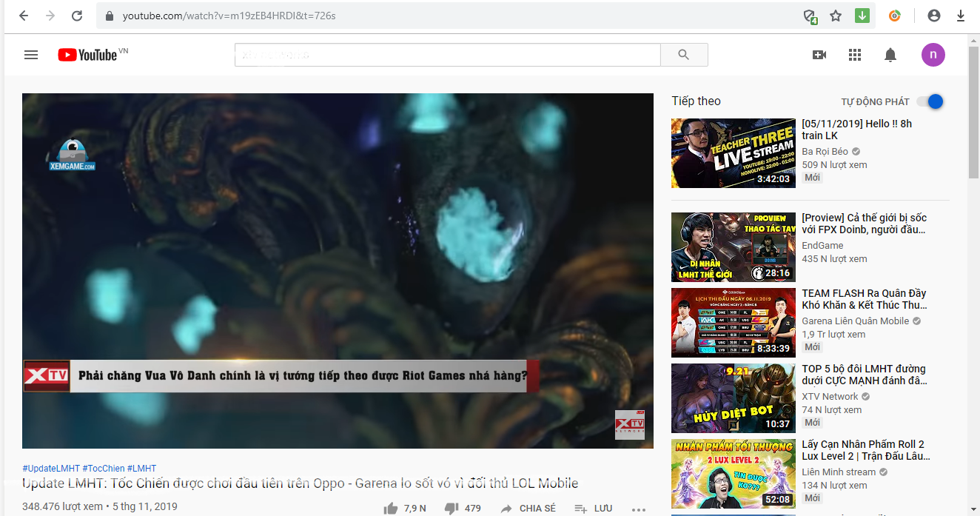980x516 pixels.
Task: Open the purple 'n' account avatar
Action: pos(933,55)
